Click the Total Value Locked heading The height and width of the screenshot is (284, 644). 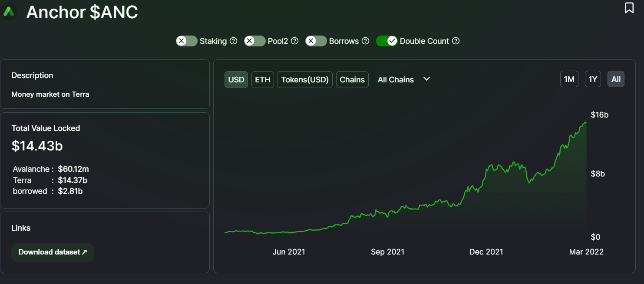46,128
